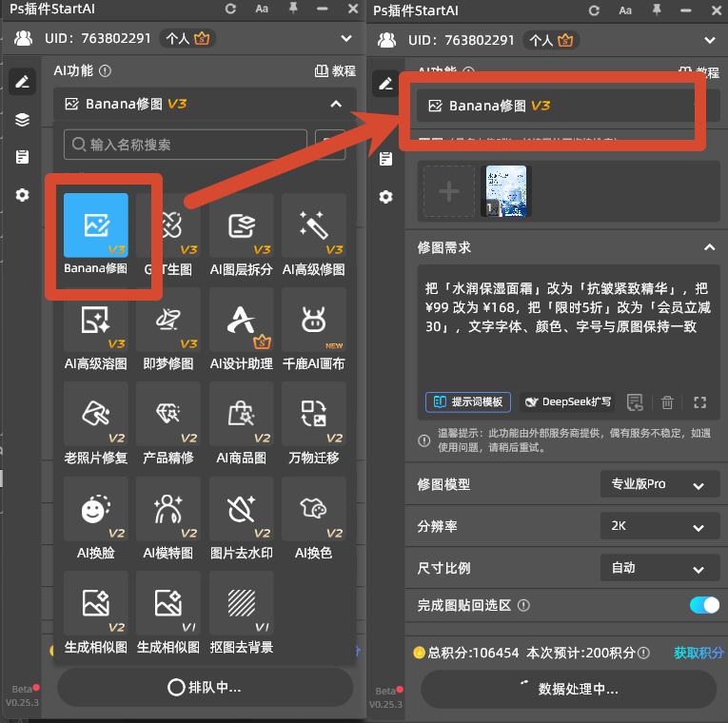Click the 个人 membership badge in right panel
This screenshot has height=723, width=728.
[x=552, y=40]
